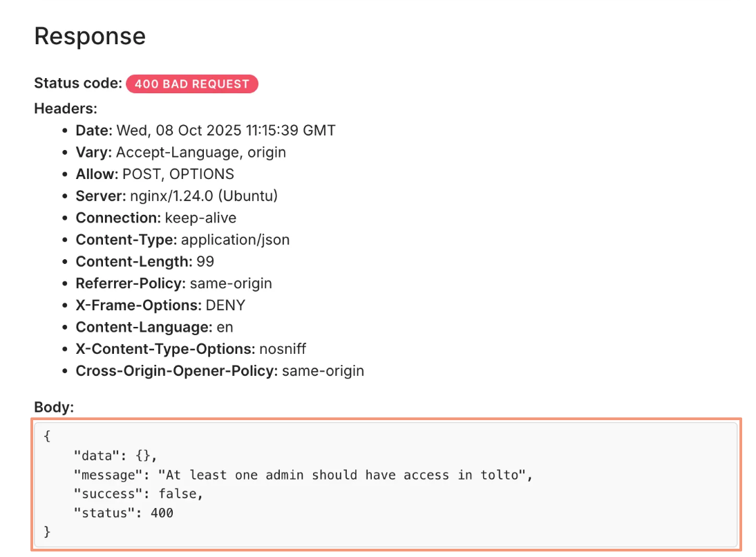Image resolution: width=756 pixels, height=557 pixels.
Task: Click the Allow POST, OPTIONS header
Action: [155, 174]
